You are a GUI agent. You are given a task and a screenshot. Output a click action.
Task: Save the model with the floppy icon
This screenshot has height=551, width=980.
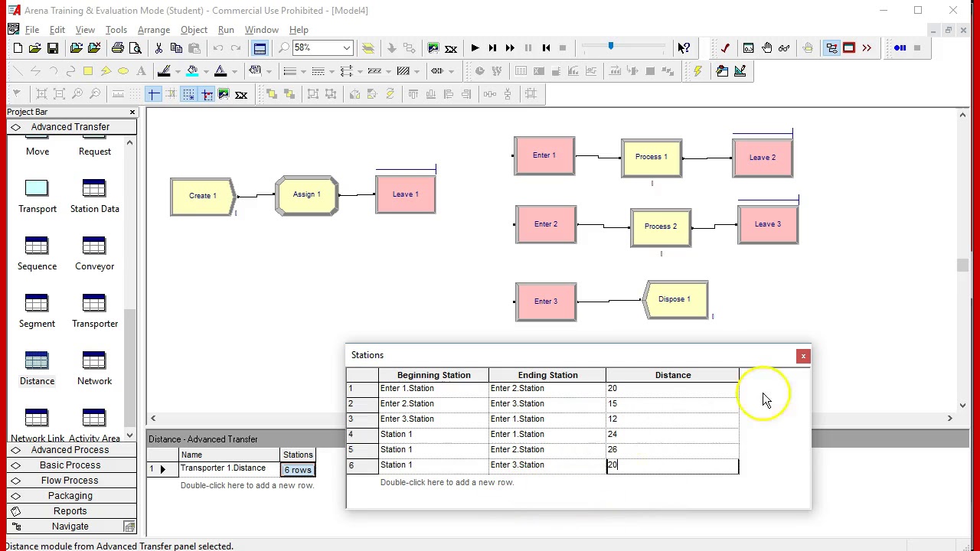pyautogui.click(x=53, y=48)
